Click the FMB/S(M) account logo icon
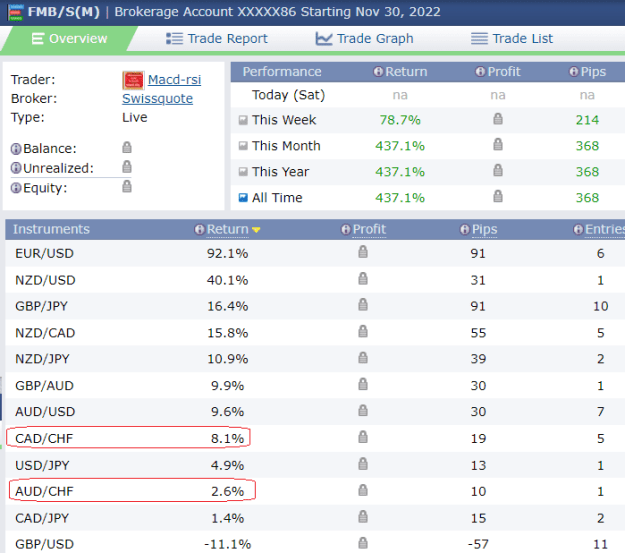 tap(16, 12)
